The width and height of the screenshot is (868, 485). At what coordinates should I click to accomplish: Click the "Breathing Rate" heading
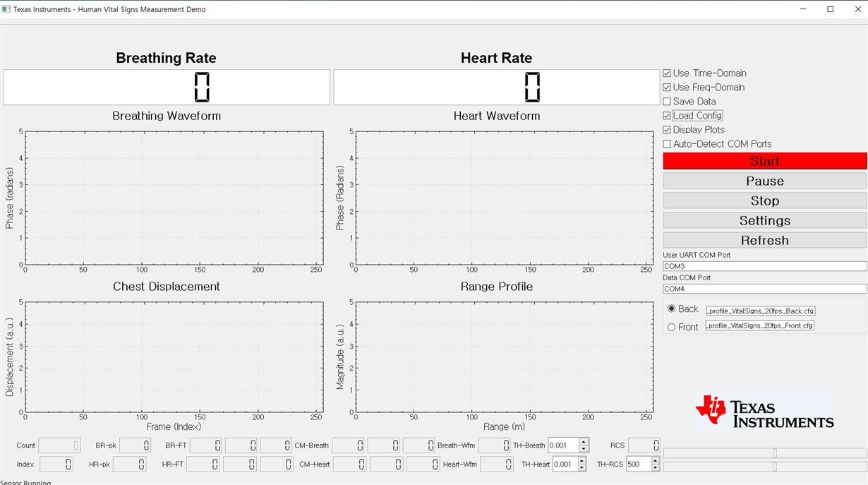point(167,58)
